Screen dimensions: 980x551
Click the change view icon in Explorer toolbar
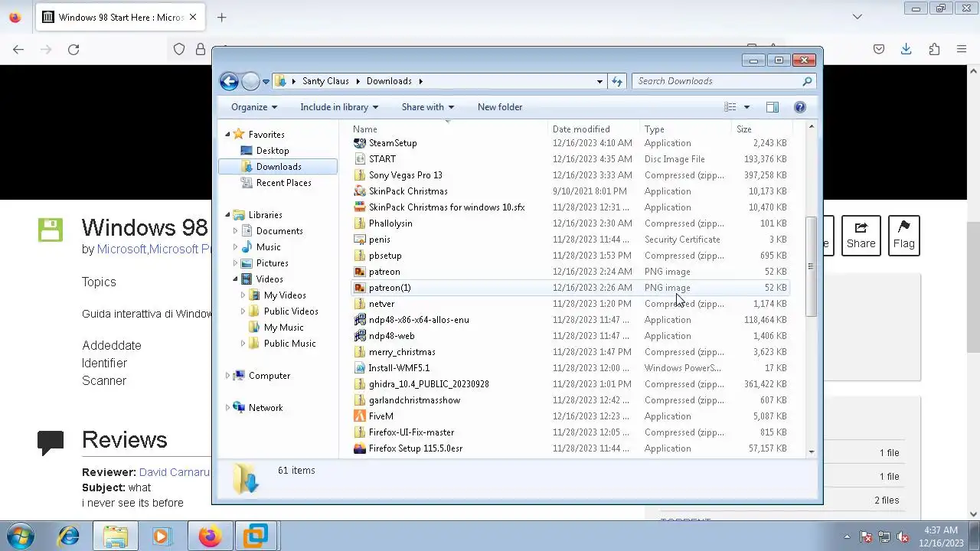coord(730,107)
